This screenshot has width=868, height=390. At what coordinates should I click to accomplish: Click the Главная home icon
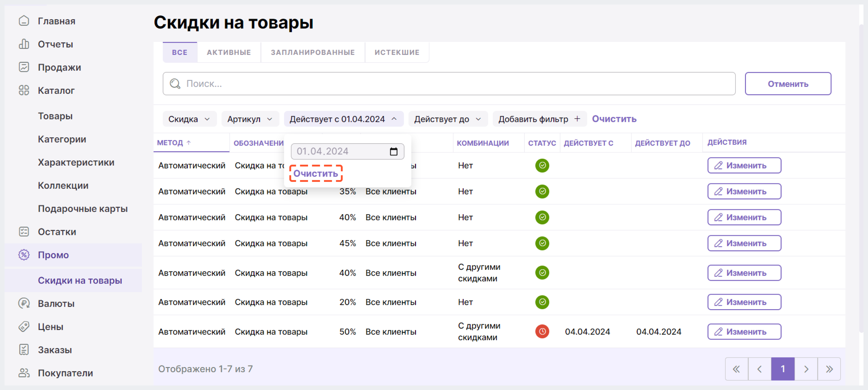point(24,21)
